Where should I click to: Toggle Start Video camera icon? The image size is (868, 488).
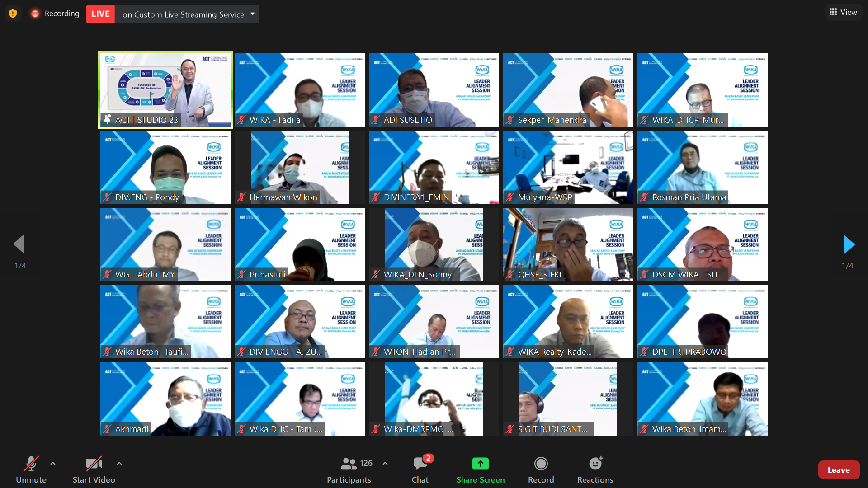(94, 464)
